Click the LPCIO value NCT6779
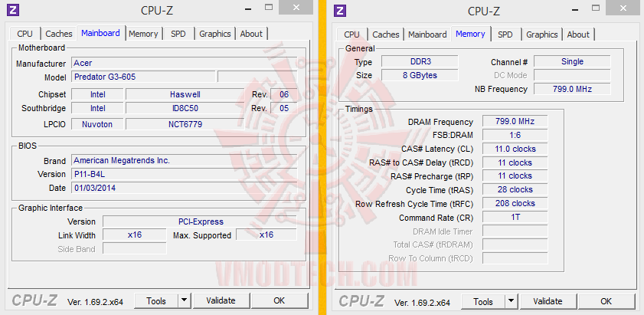Image resolution: width=644 pixels, height=315 pixels. tap(185, 124)
